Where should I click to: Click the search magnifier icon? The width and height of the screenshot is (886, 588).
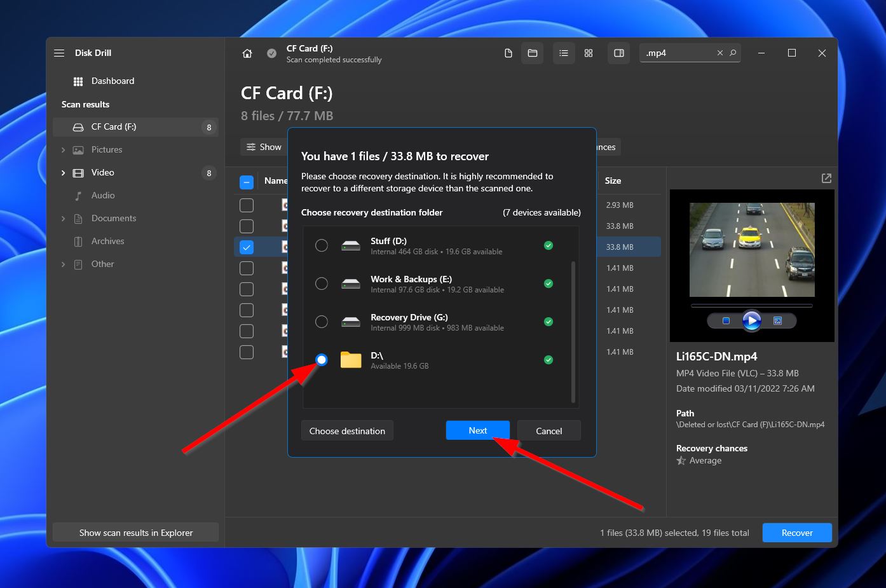click(733, 53)
